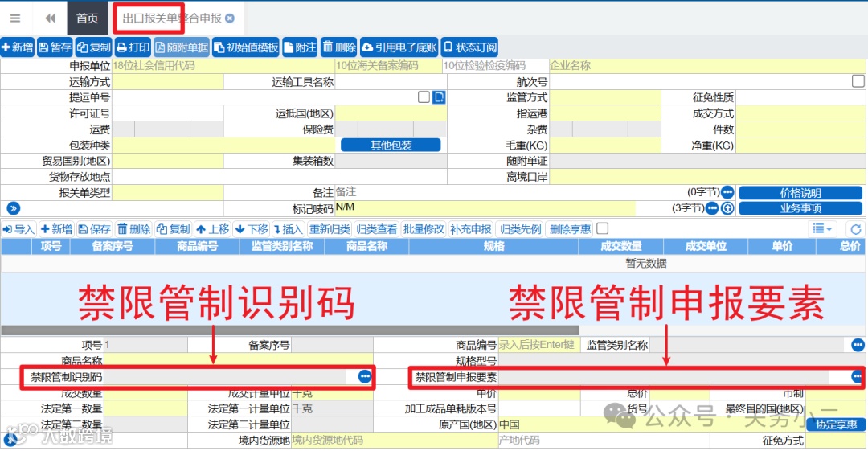Viewport: 868px width, 451px height.
Task: Click the refresh icon in goods list toolbar
Action: coord(856,229)
